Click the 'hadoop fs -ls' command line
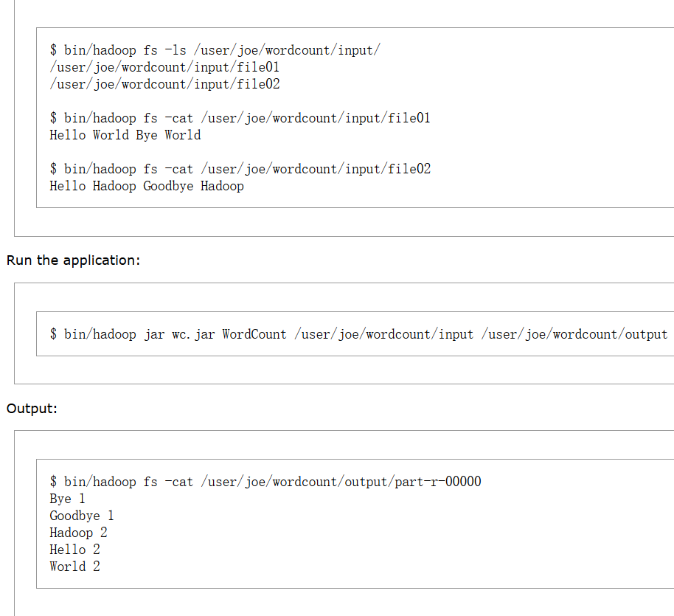The width and height of the screenshot is (674, 616). tap(215, 50)
